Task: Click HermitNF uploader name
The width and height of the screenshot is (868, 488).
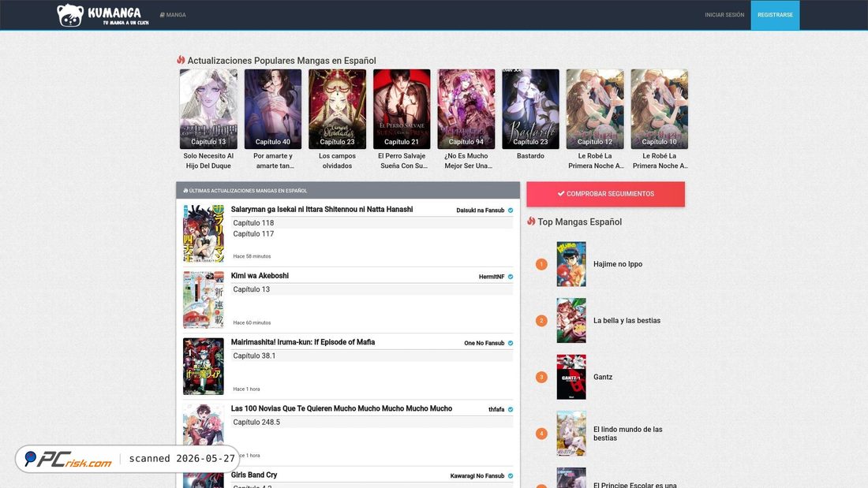Action: (x=492, y=277)
